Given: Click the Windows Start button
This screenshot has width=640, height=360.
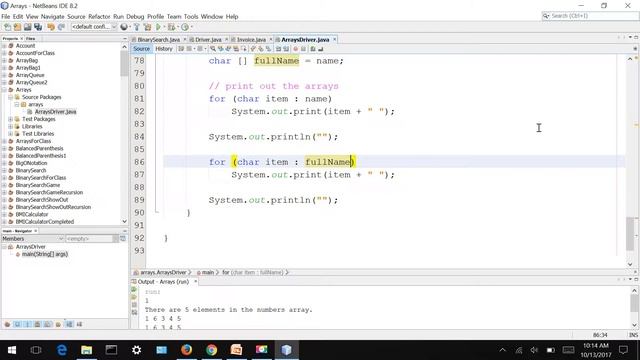Looking at the screenshot, I should pos(12,350).
